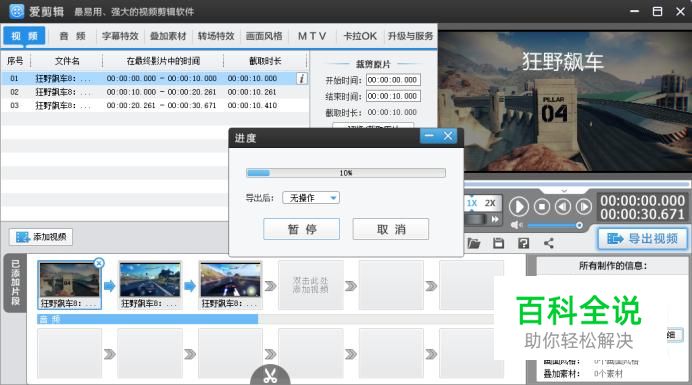Select clip row 03 in the file list
The image size is (692, 385).
click(x=155, y=106)
